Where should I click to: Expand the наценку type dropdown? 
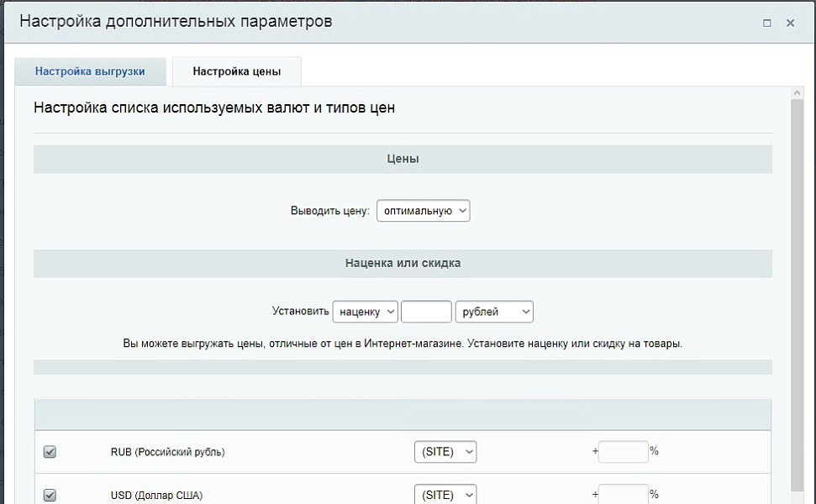coord(365,312)
